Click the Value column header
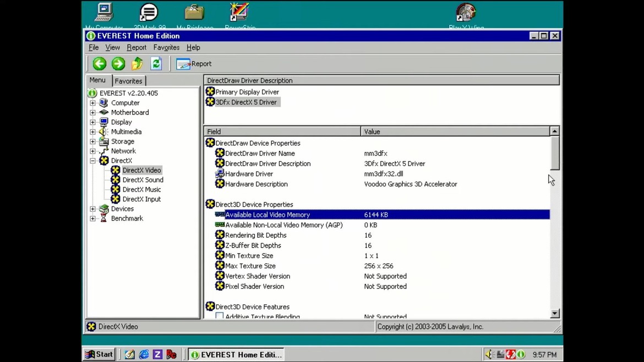The width and height of the screenshot is (644, 362). pyautogui.click(x=455, y=131)
